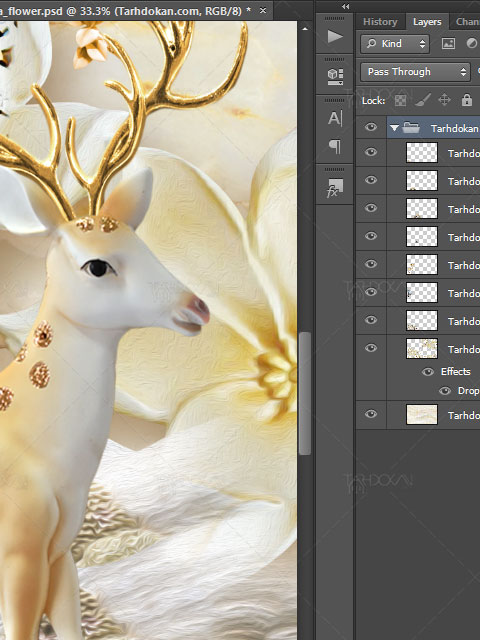
Task: Close the a_flower.psd document tab
Action: tap(263, 11)
